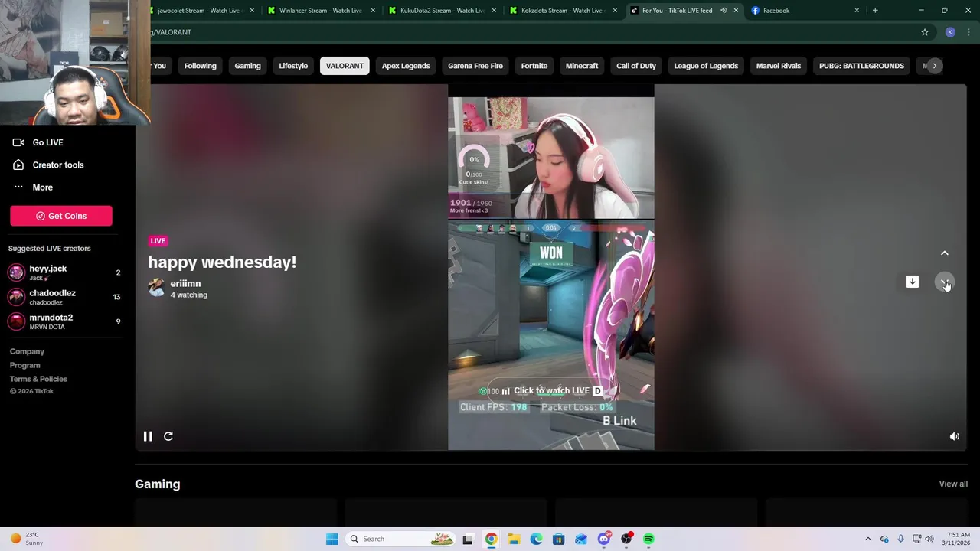
Task: Open File Explorer from the taskbar
Action: point(514,539)
